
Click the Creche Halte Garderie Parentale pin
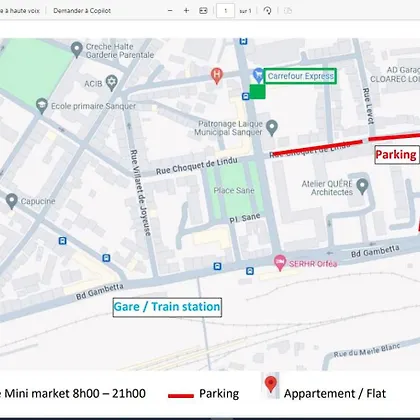pyautogui.click(x=77, y=50)
